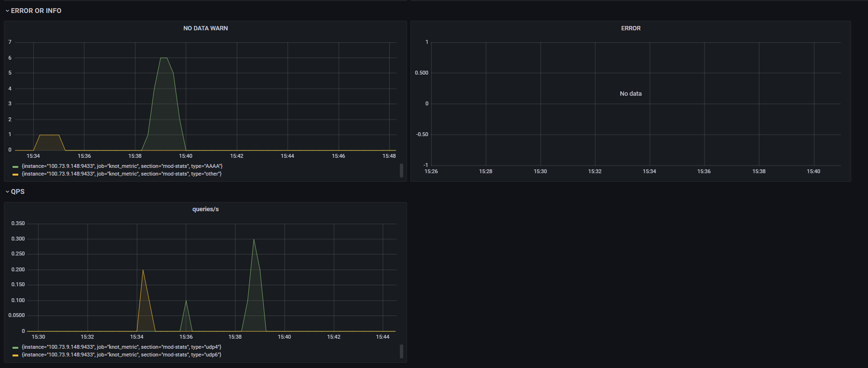The height and width of the screenshot is (368, 868).
Task: Click the yellow swatch for udp6 series
Action: coord(15,355)
